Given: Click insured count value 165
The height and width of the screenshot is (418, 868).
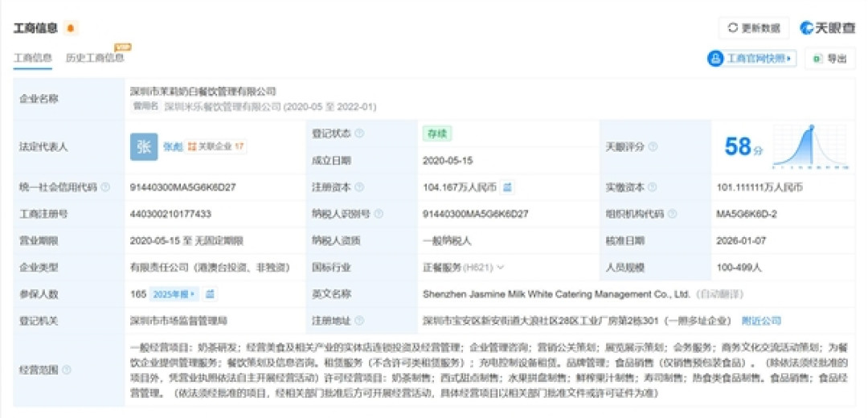Looking at the screenshot, I should tap(138, 294).
